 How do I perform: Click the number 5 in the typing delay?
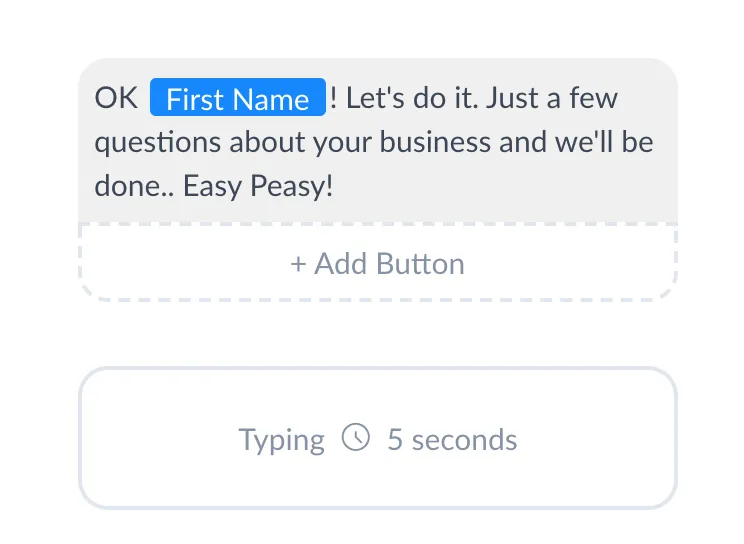[395, 439]
